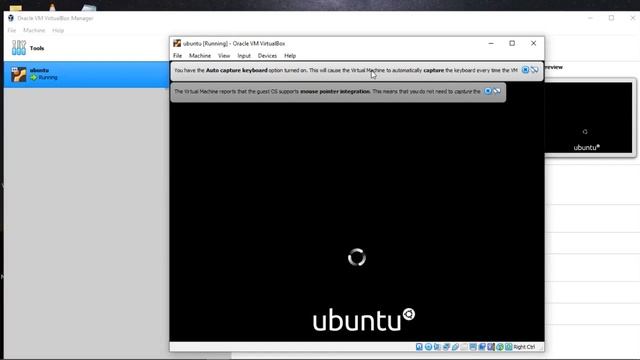640x360 pixels.
Task: Select the ubuntu Running VM entry
Action: click(x=87, y=74)
